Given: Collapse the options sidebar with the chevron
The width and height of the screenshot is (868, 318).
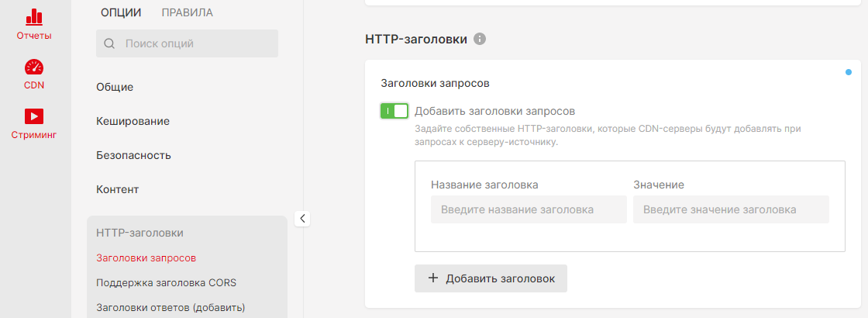Looking at the screenshot, I should click(303, 219).
